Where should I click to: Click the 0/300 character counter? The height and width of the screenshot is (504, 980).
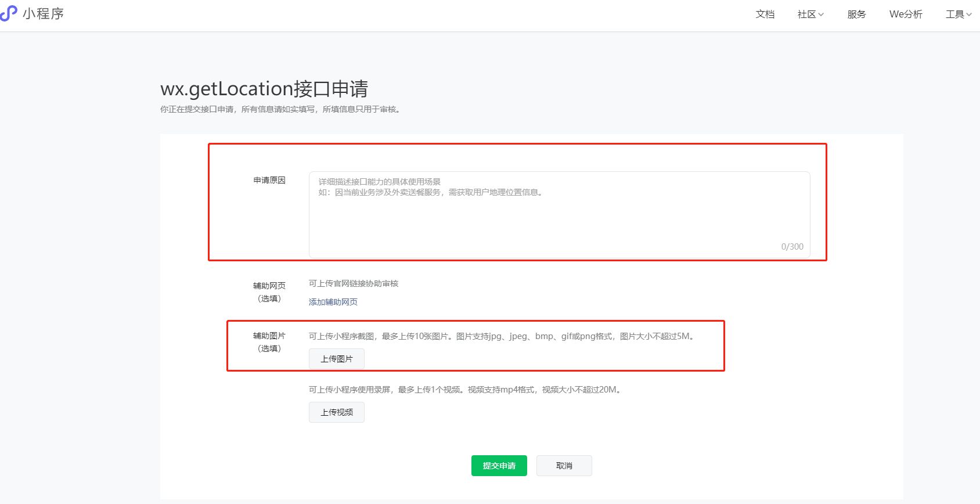pos(792,247)
